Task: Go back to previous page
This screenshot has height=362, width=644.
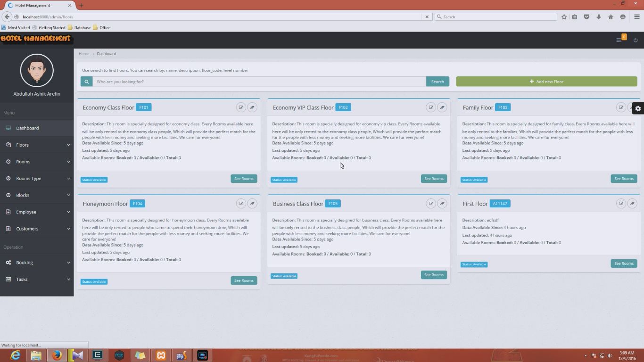Action: coord(7,17)
